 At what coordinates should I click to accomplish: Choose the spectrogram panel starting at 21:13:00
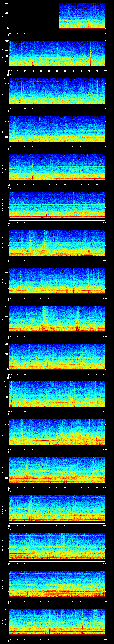pos(57,357)
